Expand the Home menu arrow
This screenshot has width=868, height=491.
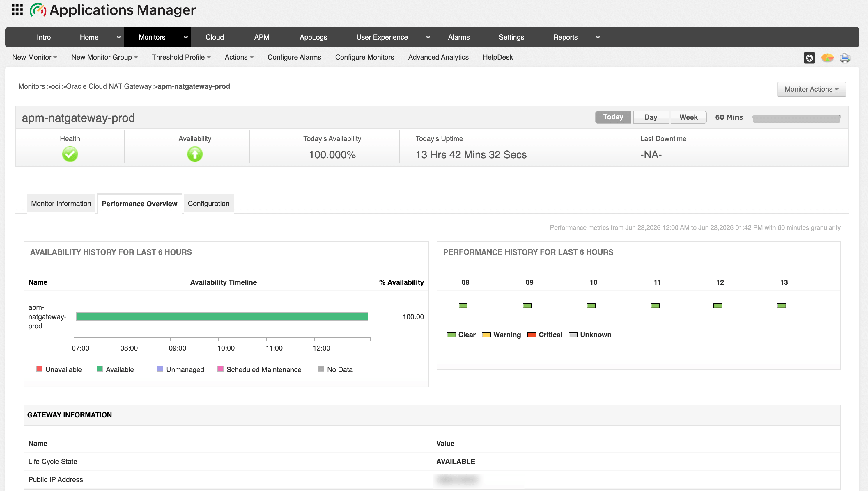click(118, 38)
